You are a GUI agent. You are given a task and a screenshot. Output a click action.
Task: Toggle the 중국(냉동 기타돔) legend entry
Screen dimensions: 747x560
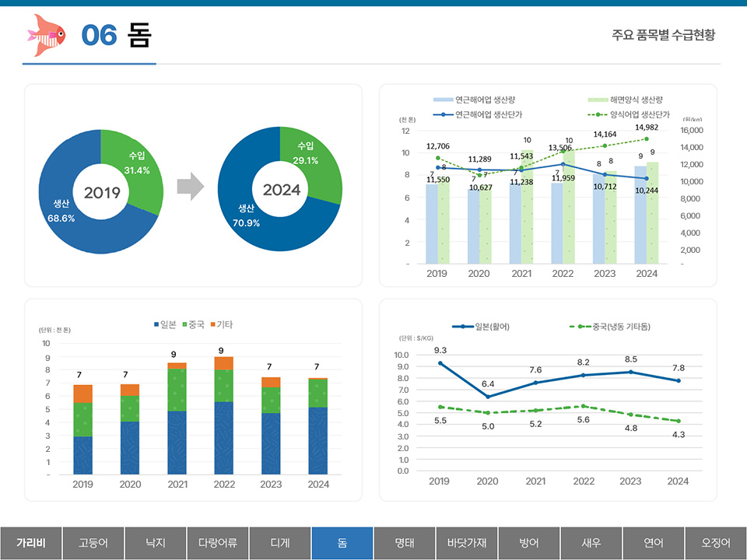click(615, 327)
